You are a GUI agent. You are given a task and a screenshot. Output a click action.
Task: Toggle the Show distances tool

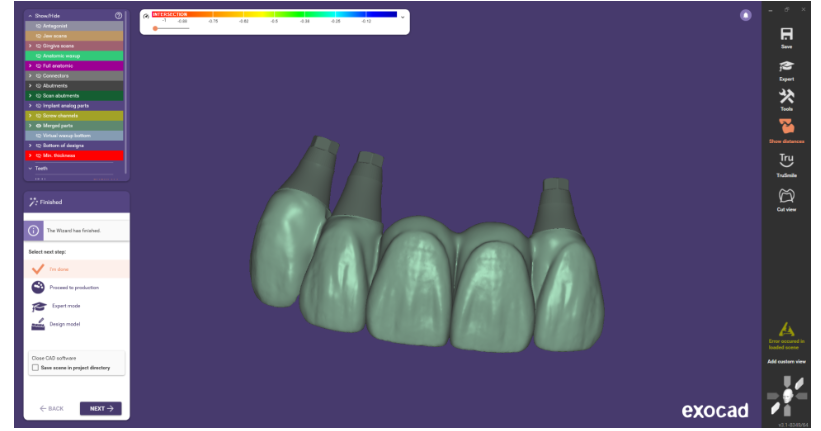[786, 128]
